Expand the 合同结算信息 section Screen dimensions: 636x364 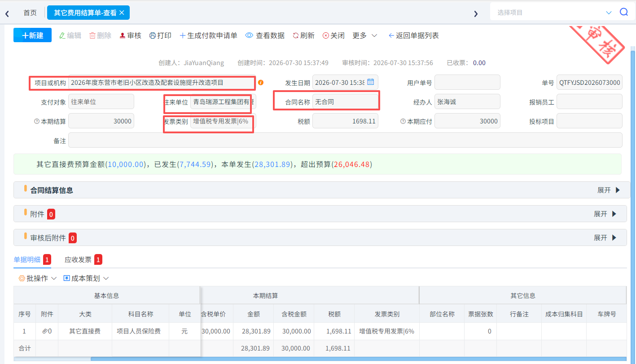point(609,190)
